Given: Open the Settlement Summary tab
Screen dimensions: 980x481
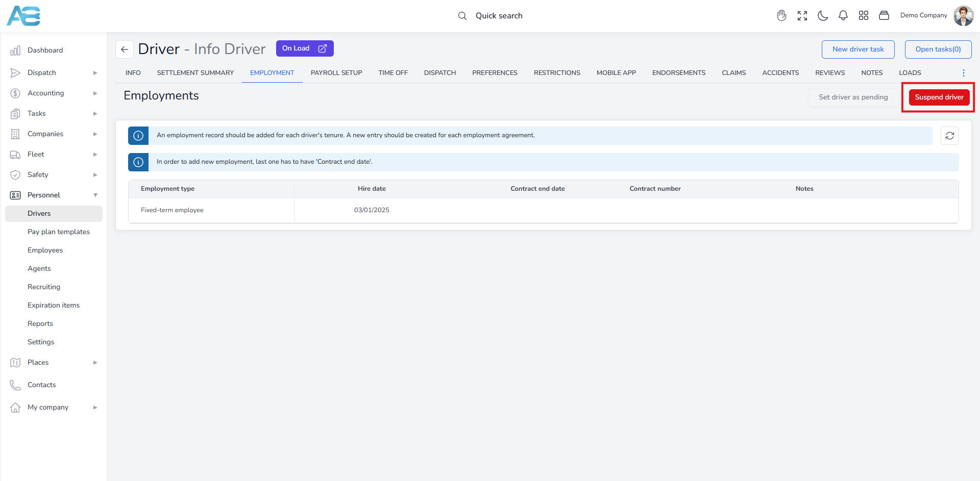Looking at the screenshot, I should point(195,73).
